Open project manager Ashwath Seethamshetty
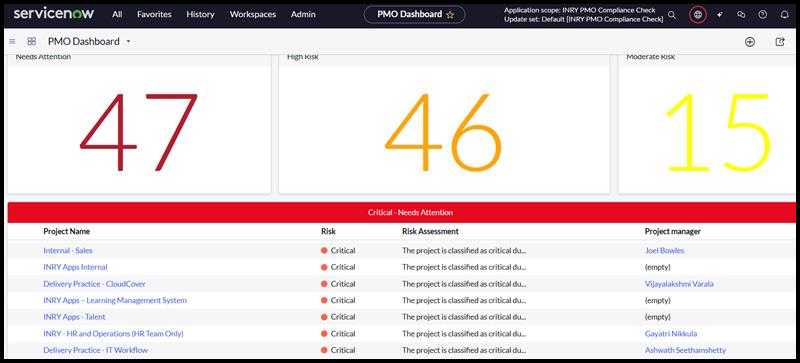This screenshot has height=363, width=800. (x=685, y=350)
